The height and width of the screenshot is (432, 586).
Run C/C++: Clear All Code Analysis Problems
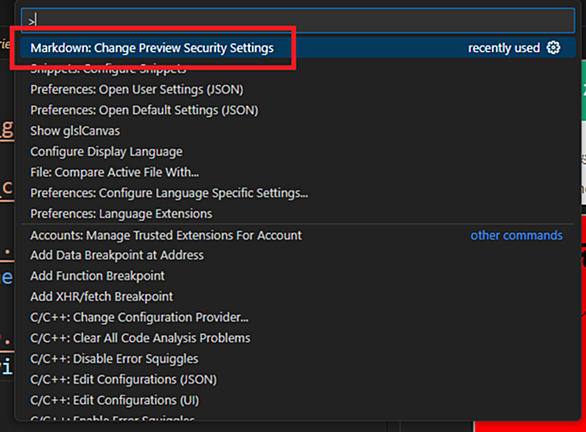coord(298,338)
